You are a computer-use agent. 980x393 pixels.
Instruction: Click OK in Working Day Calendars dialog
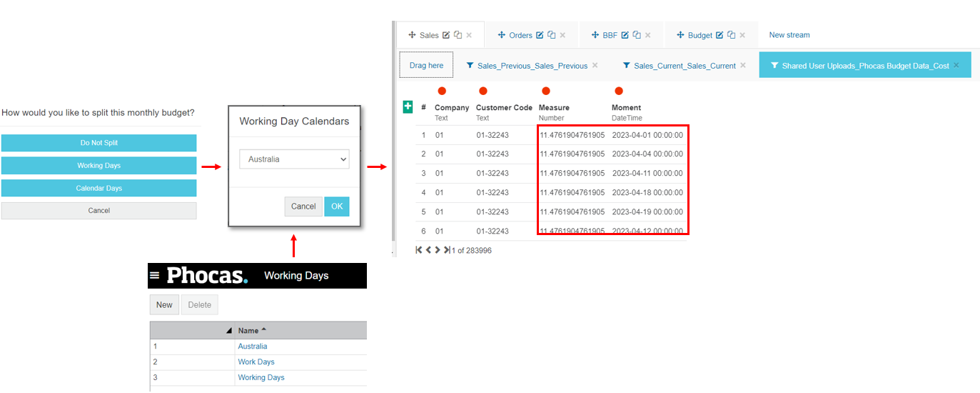(337, 207)
